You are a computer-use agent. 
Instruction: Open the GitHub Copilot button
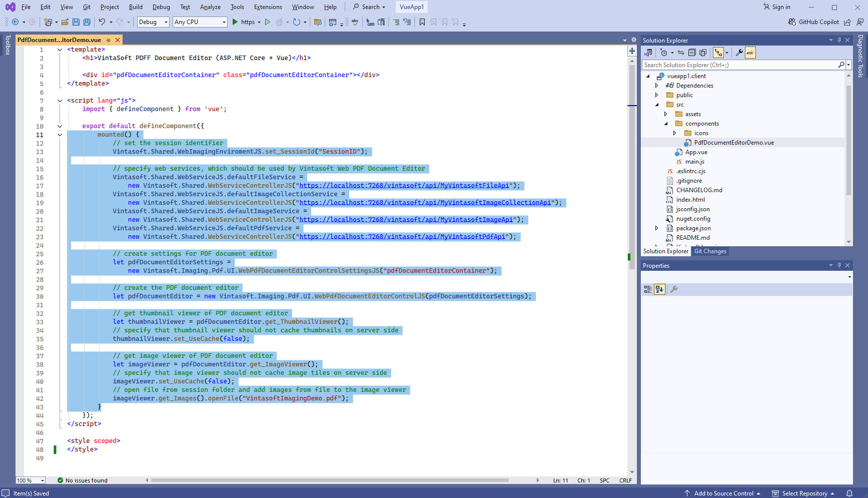click(x=813, y=22)
